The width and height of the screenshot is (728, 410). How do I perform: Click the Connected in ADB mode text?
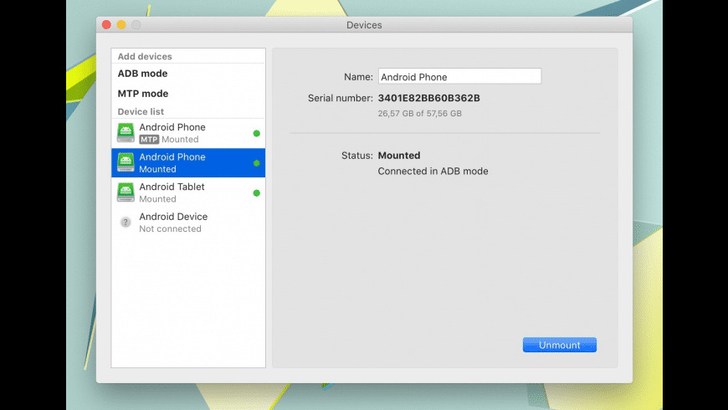click(433, 171)
